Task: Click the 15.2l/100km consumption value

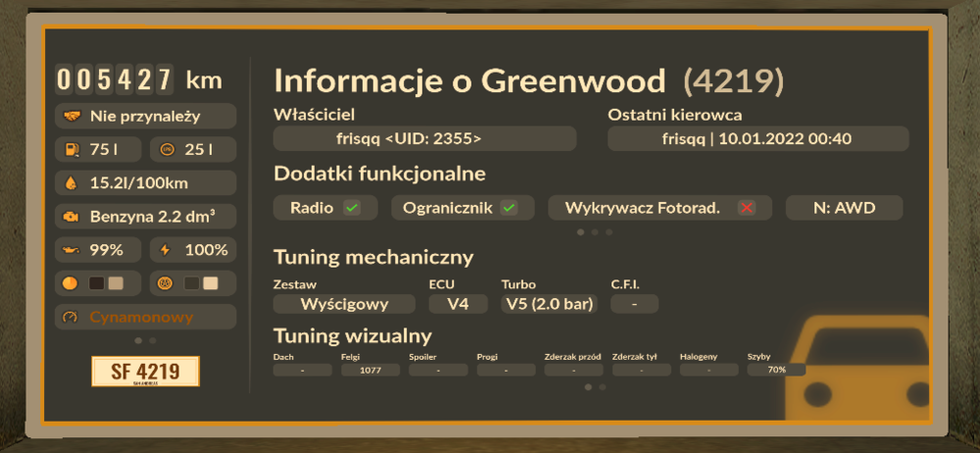Action: [139, 183]
